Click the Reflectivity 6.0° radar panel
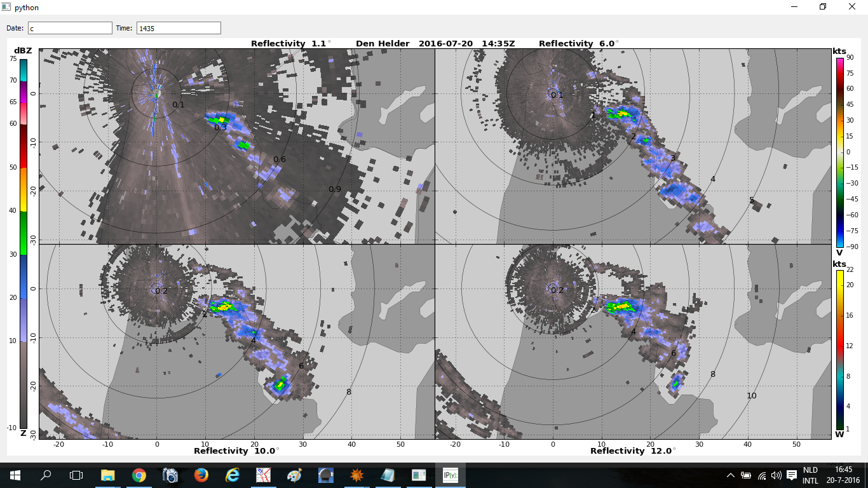 click(x=633, y=146)
